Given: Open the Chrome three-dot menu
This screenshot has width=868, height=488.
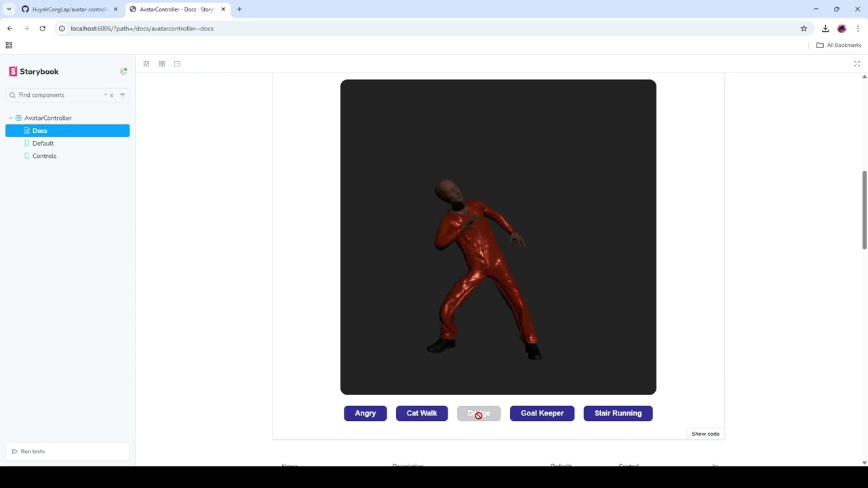Looking at the screenshot, I should pos(858,28).
